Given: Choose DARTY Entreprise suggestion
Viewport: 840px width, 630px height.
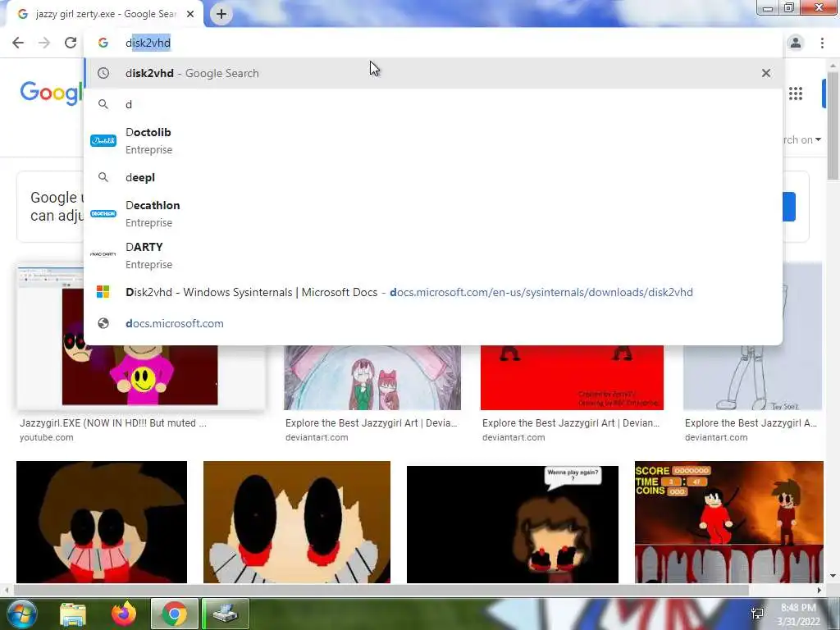Looking at the screenshot, I should 433,256.
